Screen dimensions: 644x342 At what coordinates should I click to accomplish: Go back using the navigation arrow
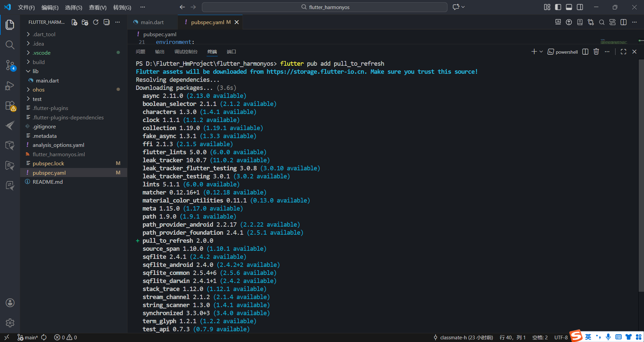tap(182, 7)
